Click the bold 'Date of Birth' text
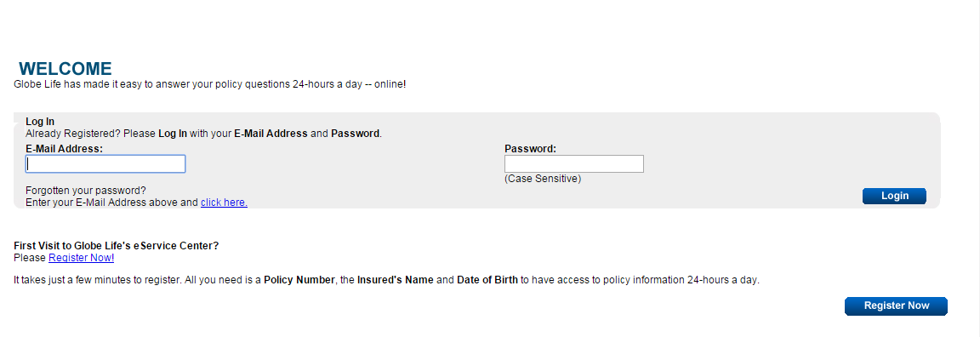Screen dimensions: 980x337 (487, 280)
